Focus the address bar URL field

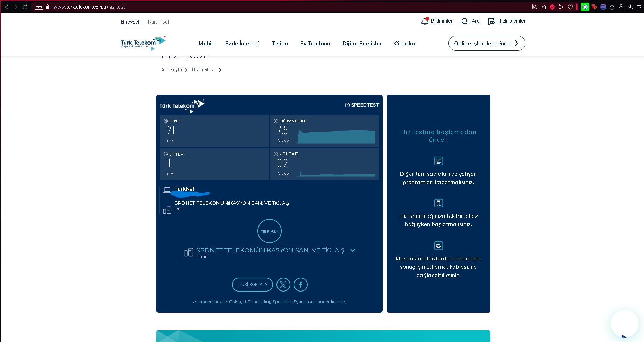[90, 7]
